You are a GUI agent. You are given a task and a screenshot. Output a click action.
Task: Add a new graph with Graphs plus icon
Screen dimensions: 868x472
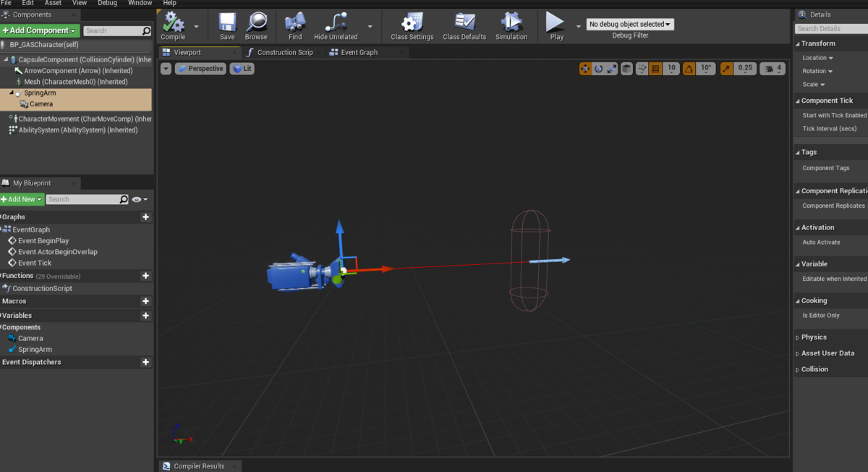pyautogui.click(x=145, y=217)
